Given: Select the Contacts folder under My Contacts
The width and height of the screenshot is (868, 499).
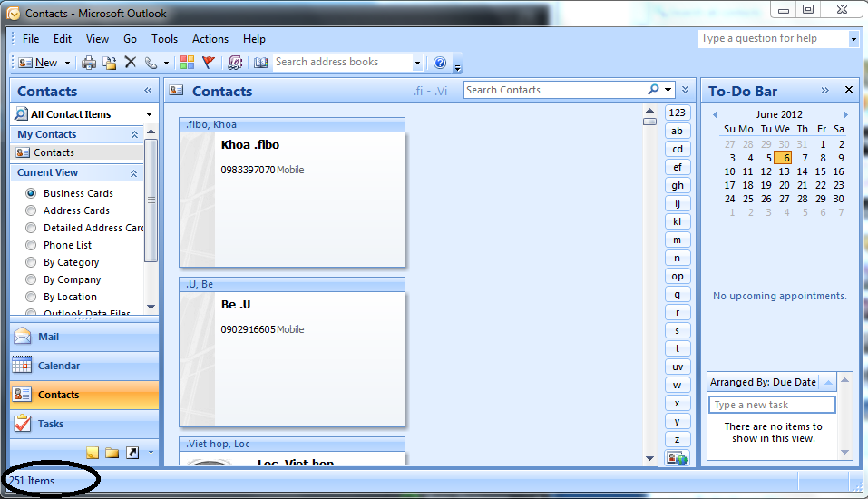Looking at the screenshot, I should click(x=77, y=152).
